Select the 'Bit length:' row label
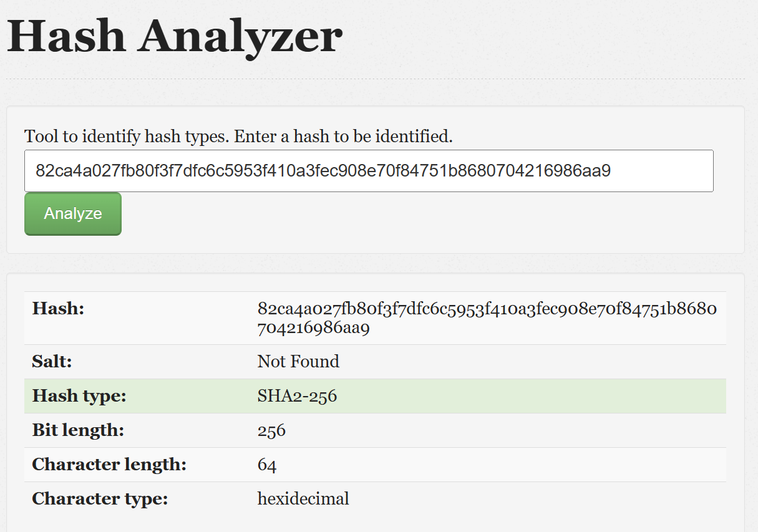The image size is (758, 532). (x=78, y=430)
